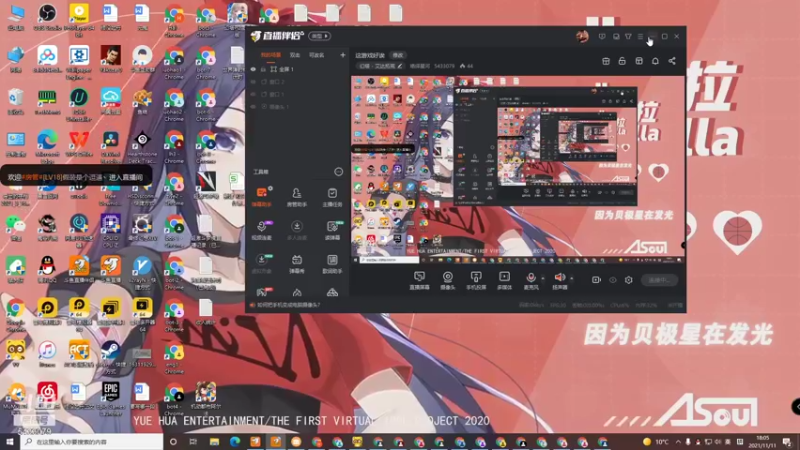This screenshot has height=450, width=800.
Task: Select the 窗口 2 source row
Action: (x=297, y=82)
